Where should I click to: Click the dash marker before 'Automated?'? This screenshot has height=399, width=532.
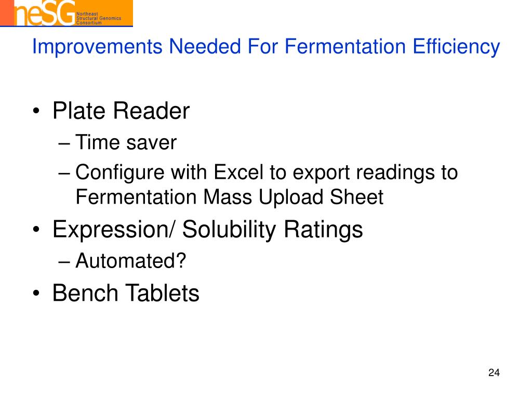click(66, 261)
